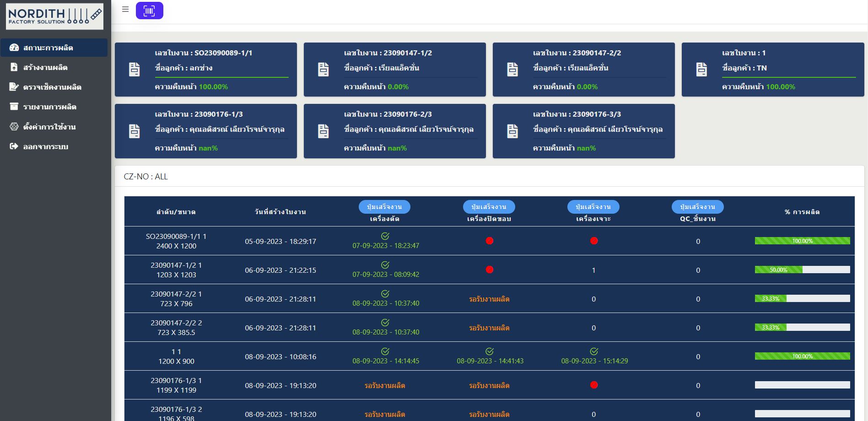Image resolution: width=868 pixels, height=421 pixels.
Task: Click document icon on job 23090147-1/2 card
Action: [x=323, y=70]
